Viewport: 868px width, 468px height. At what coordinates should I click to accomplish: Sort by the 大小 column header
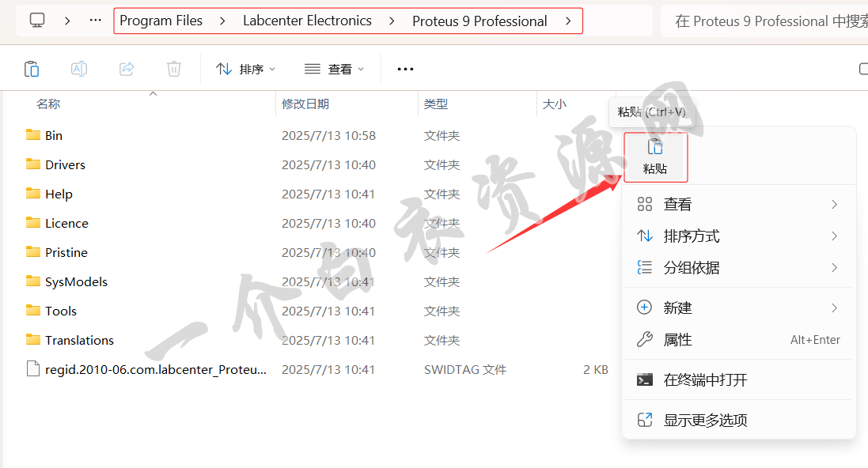click(554, 104)
